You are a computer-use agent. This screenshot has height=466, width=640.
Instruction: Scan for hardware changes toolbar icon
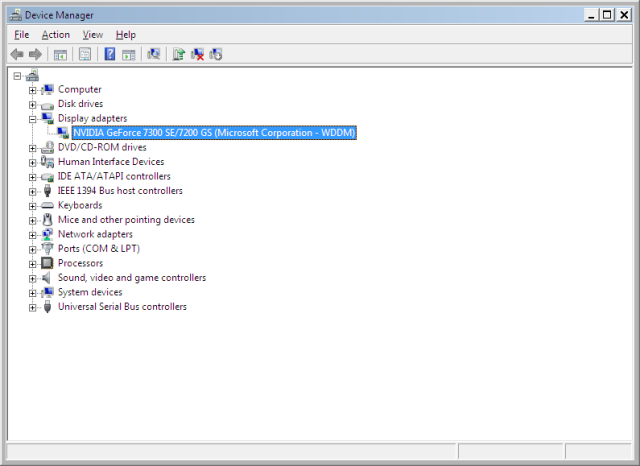tap(153, 54)
